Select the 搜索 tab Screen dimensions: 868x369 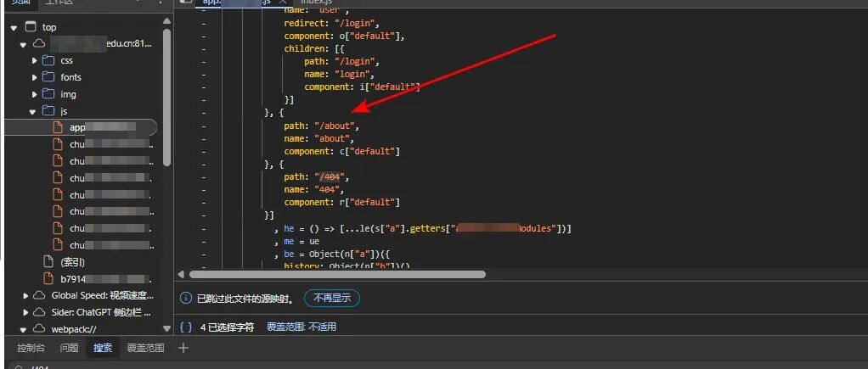point(103,348)
